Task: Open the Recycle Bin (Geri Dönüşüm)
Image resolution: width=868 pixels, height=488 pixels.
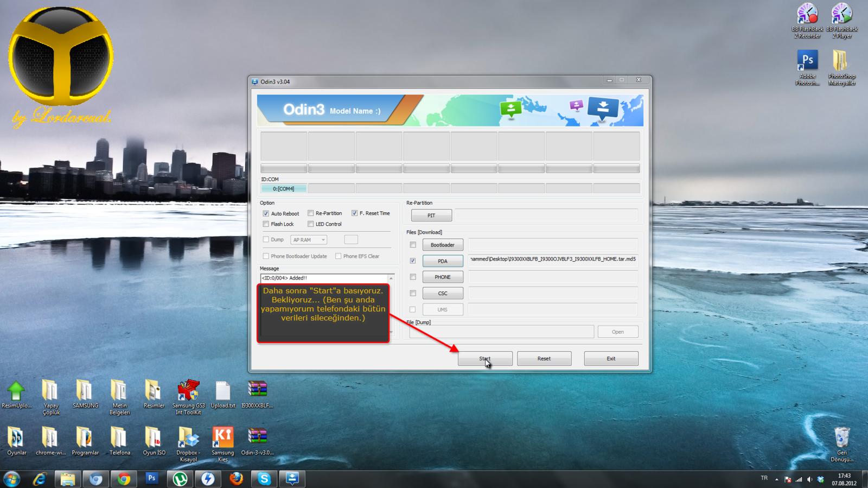Action: point(842,444)
